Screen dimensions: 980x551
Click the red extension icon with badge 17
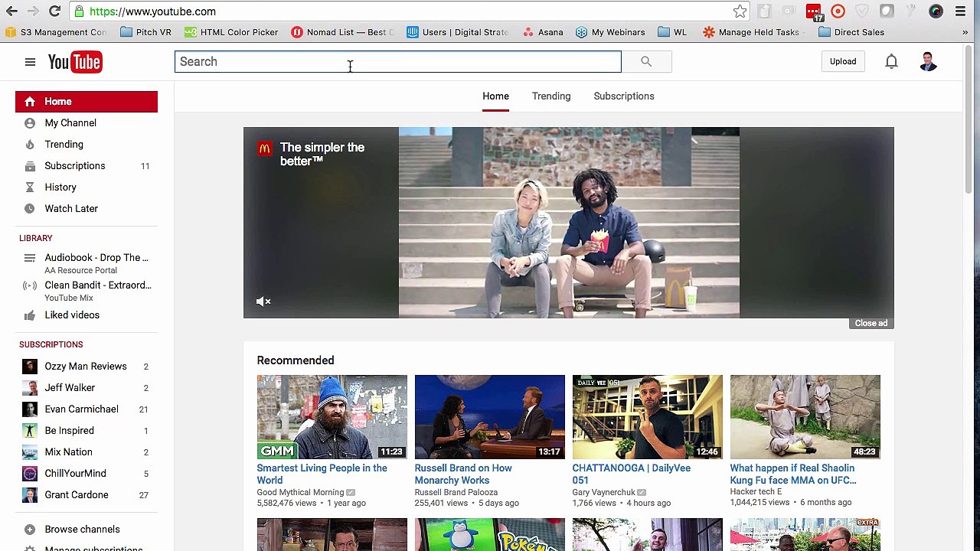[x=814, y=11]
